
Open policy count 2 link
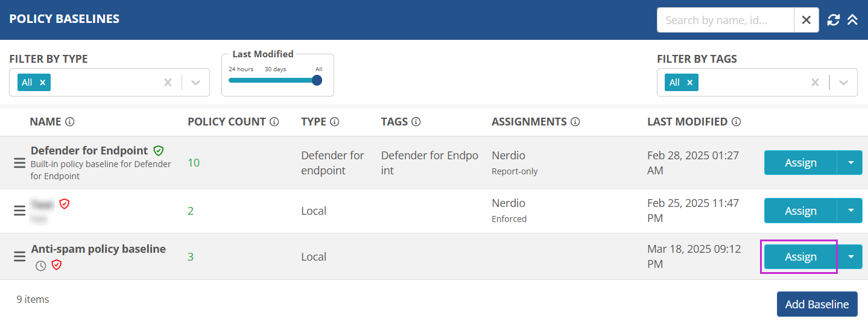(191, 211)
